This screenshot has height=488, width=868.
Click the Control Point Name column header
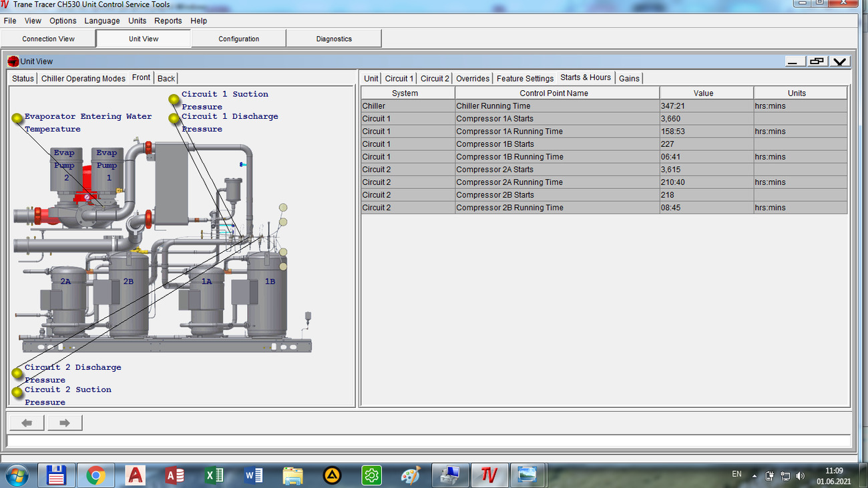(x=558, y=93)
